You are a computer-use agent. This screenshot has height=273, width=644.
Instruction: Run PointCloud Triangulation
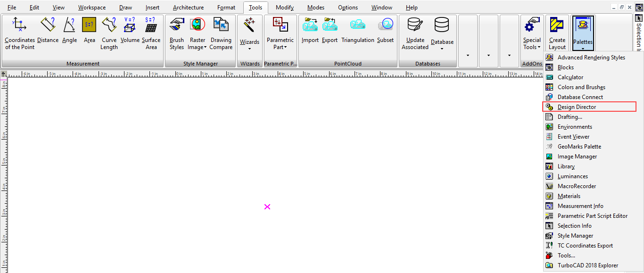[x=358, y=31]
